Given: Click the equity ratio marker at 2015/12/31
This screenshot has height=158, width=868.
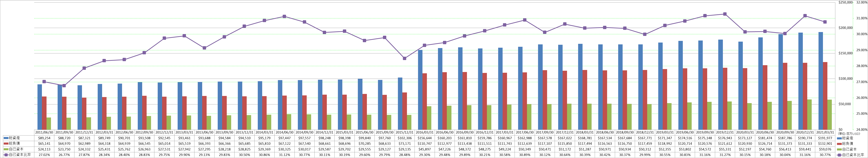Looking at the screenshot, I should pyautogui.click(x=405, y=58).
